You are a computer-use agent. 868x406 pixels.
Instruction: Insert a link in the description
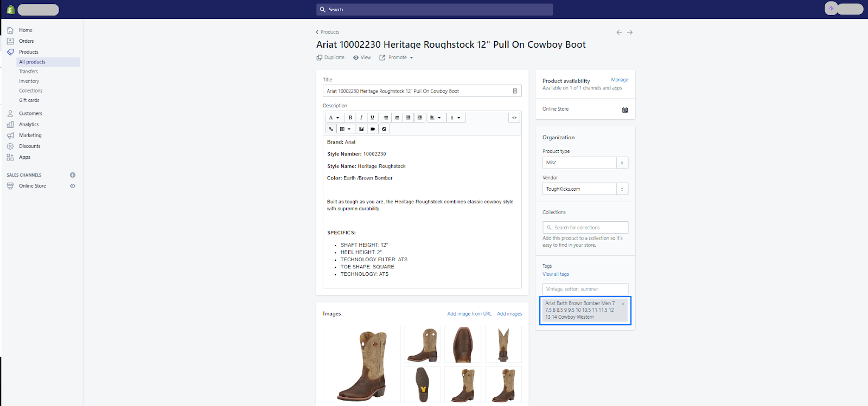330,129
